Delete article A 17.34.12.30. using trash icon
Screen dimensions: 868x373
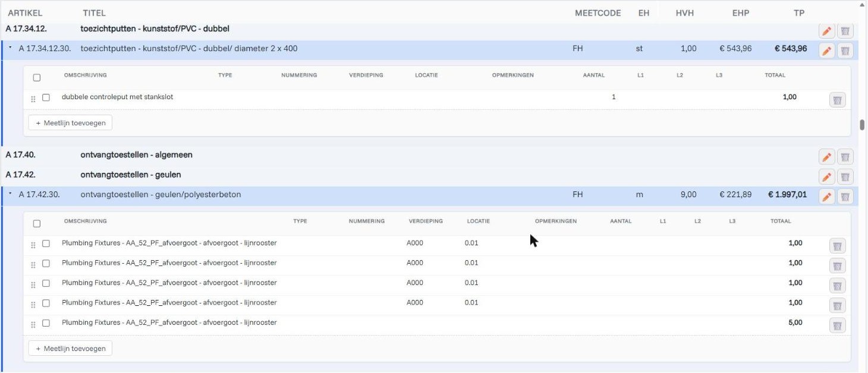coord(845,50)
